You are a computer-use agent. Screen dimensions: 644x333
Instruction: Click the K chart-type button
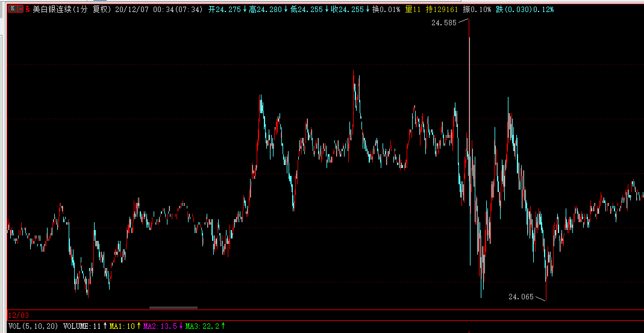13,9
